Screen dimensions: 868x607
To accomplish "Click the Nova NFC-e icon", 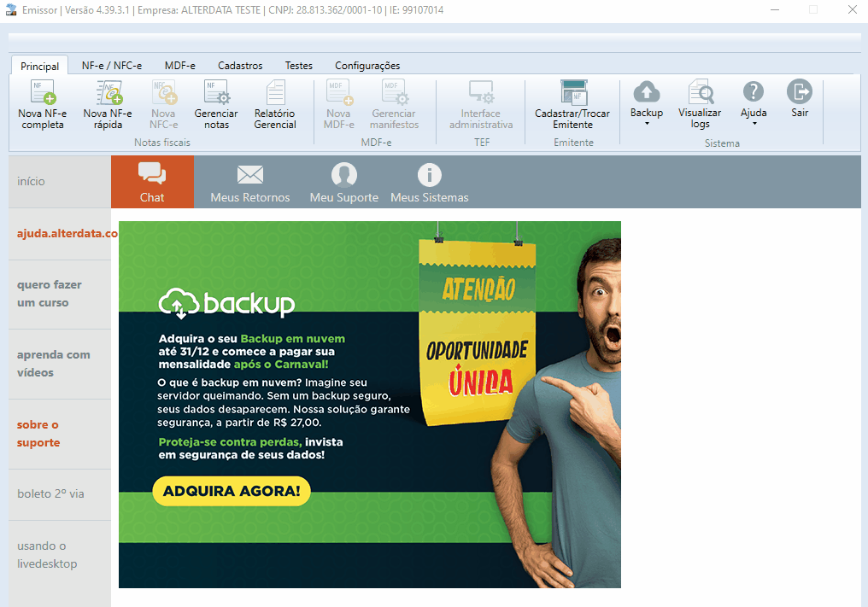I will (164, 92).
